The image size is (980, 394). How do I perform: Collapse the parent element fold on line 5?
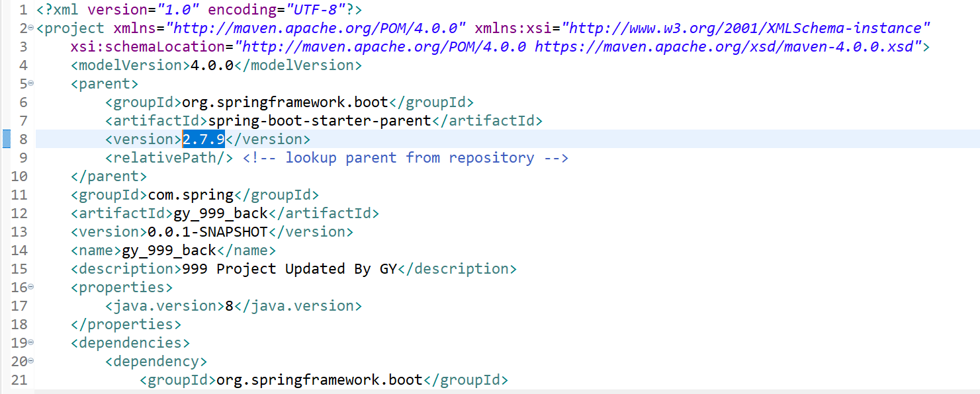point(30,83)
